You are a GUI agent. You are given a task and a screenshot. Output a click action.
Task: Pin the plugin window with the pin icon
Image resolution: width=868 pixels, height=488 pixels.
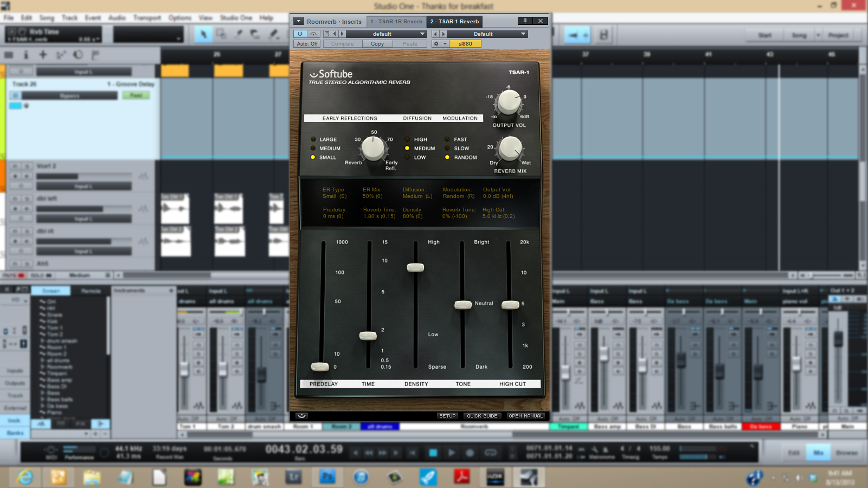tap(525, 21)
